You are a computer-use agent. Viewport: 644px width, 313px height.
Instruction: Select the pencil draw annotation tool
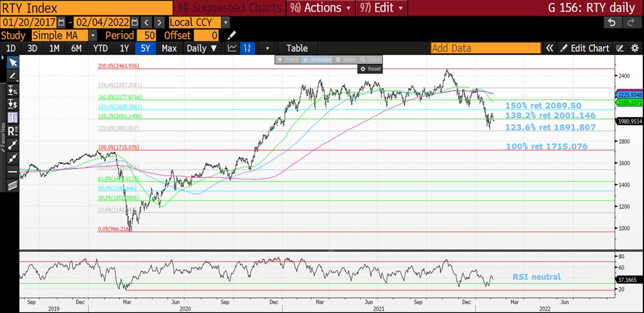click(x=13, y=76)
